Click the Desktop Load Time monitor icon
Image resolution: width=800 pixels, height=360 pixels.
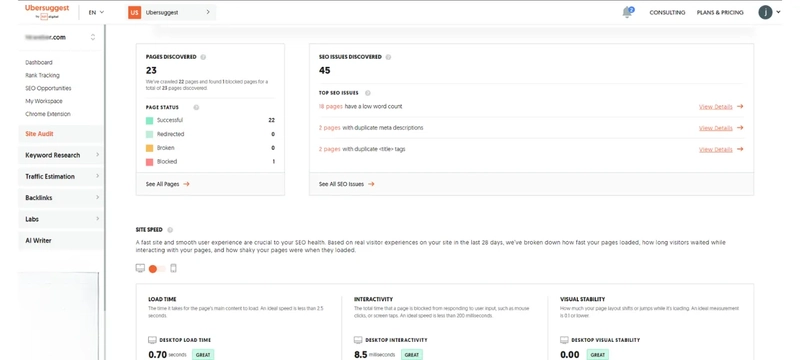[152, 340]
